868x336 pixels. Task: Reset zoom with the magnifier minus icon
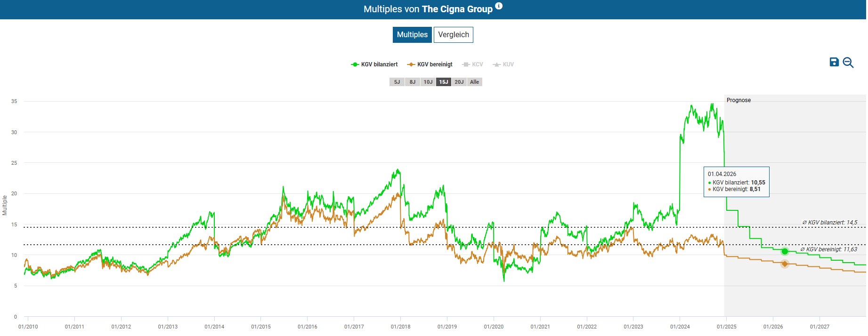coord(848,63)
